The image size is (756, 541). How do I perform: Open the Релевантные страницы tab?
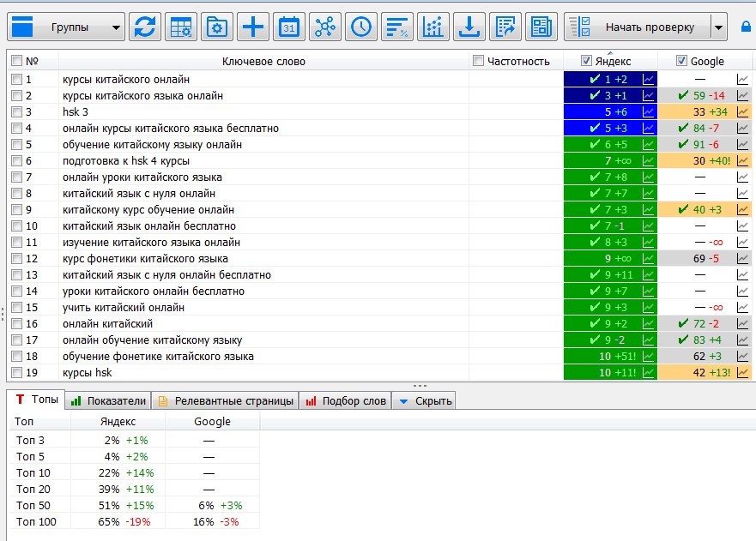click(x=225, y=400)
